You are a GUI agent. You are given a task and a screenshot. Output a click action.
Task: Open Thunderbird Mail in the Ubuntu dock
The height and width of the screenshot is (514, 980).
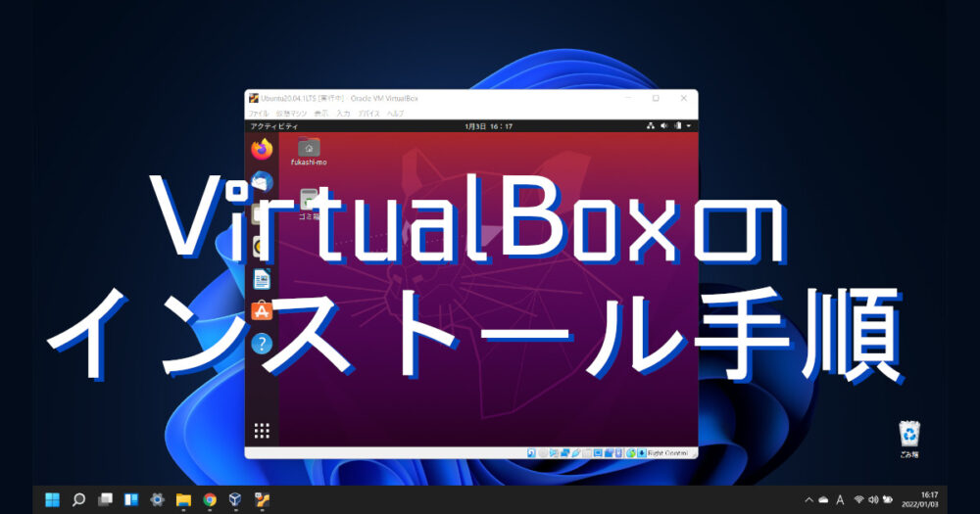(x=262, y=182)
